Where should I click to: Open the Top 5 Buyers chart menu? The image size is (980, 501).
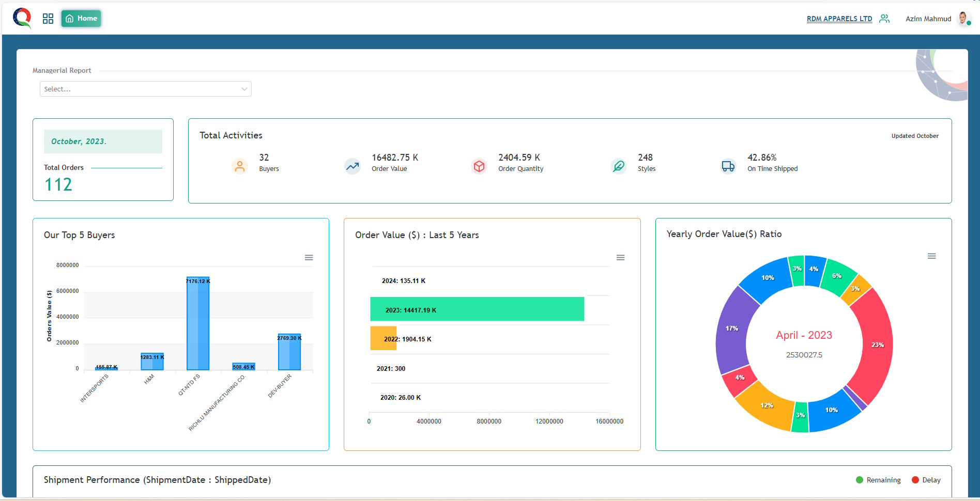pos(309,258)
